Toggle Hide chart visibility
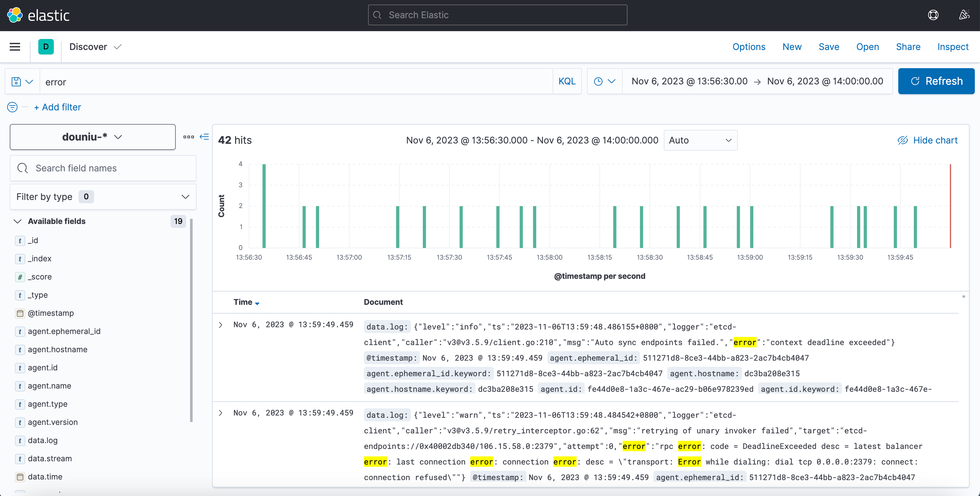This screenshot has height=496, width=980. coord(927,140)
